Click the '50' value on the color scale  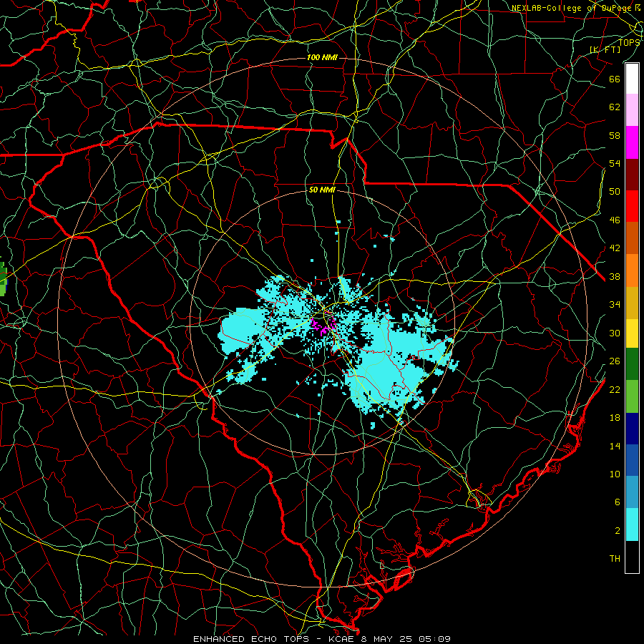point(615,191)
